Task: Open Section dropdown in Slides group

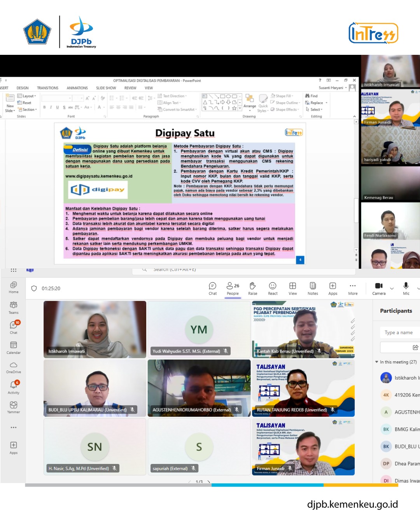Action: click(27, 109)
